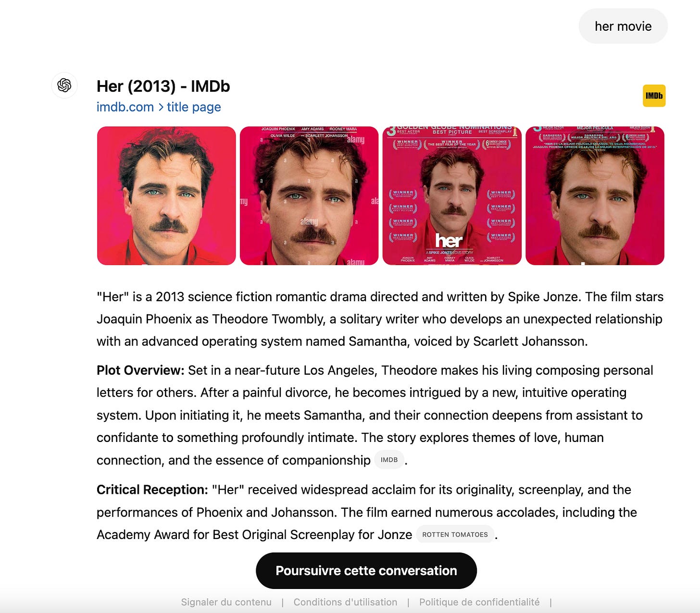This screenshot has width=700, height=613.
Task: Click the "Plot Overview:" bold heading text
Action: tap(140, 370)
